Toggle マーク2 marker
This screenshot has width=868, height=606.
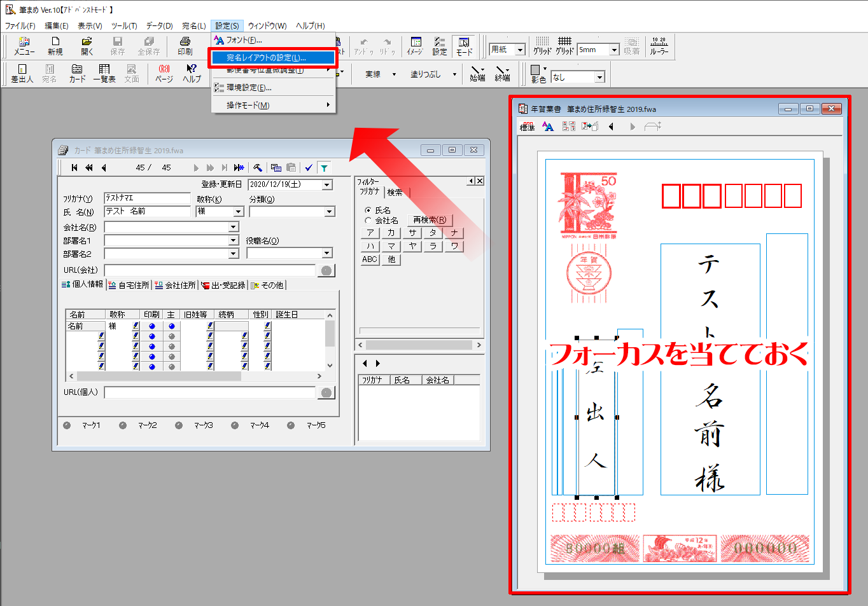123,425
